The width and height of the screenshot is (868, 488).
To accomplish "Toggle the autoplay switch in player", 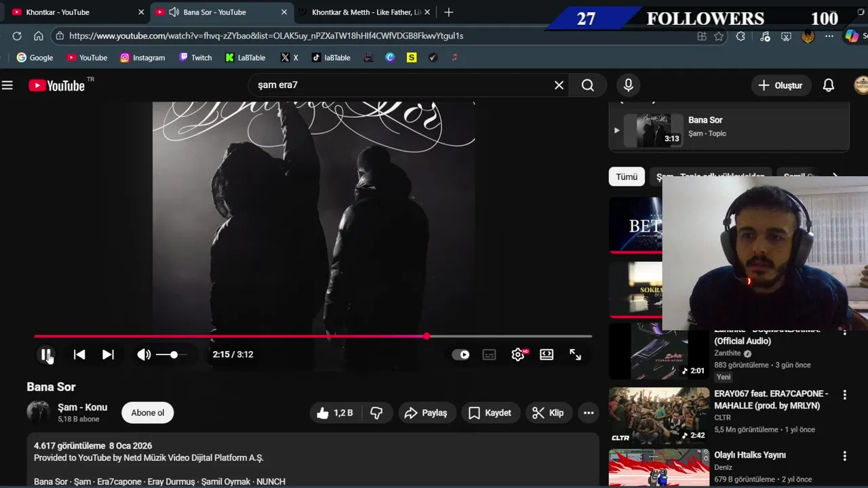I will pos(460,354).
